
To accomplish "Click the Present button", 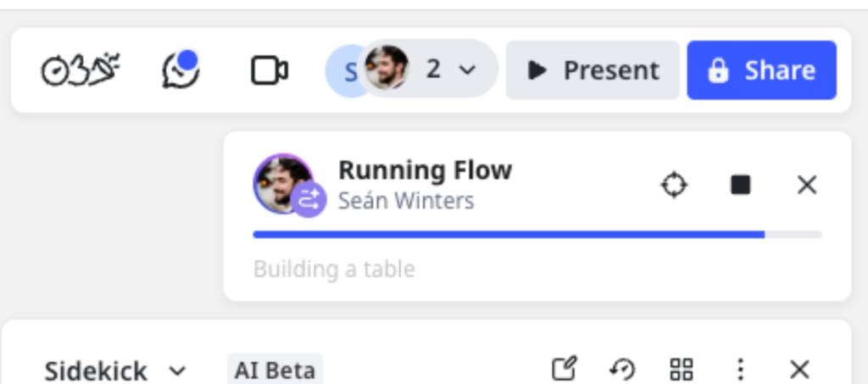I will [593, 70].
